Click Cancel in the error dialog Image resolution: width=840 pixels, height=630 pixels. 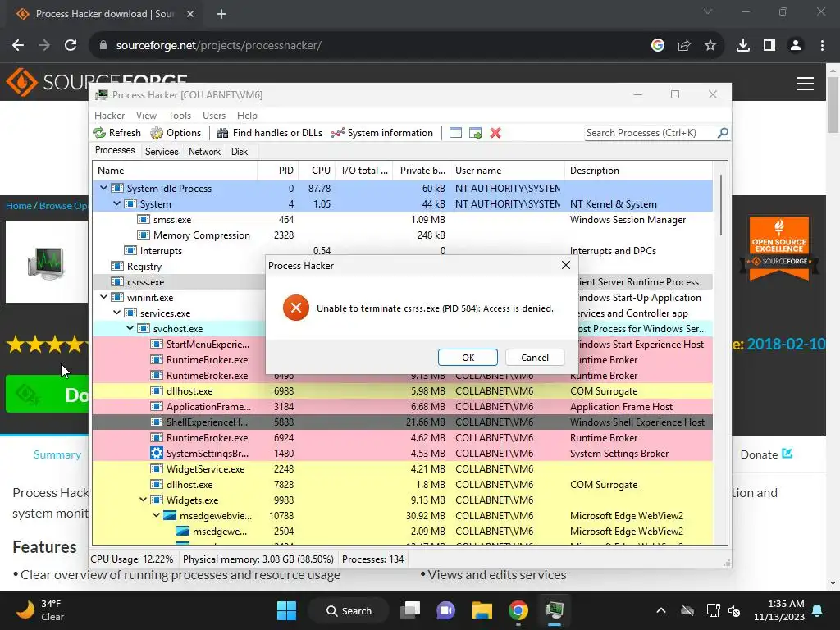(x=535, y=358)
